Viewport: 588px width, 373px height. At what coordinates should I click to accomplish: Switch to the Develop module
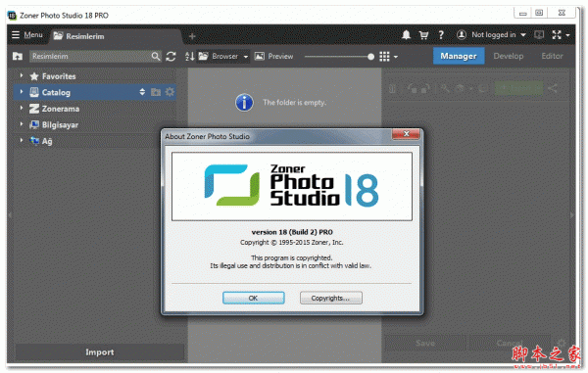pyautogui.click(x=508, y=56)
